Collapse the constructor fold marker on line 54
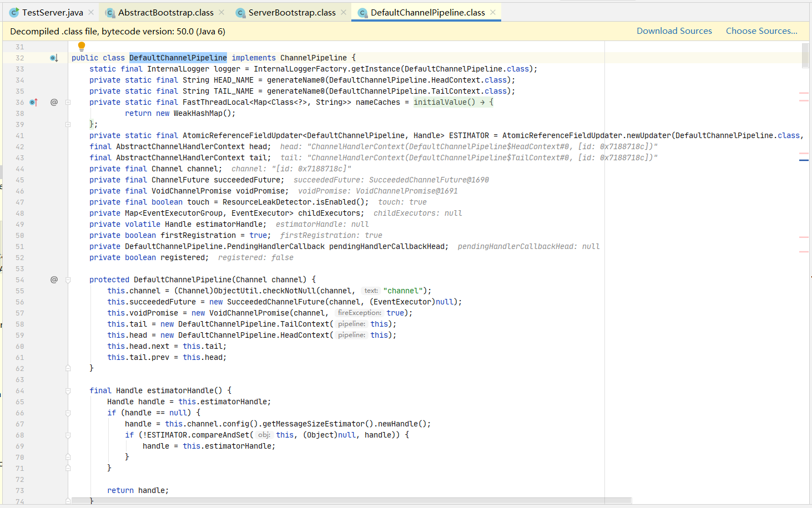 click(68, 280)
